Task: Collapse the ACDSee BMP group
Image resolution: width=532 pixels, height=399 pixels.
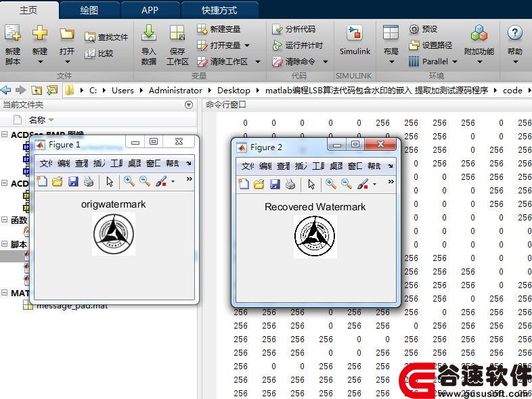Action: click(x=5, y=135)
